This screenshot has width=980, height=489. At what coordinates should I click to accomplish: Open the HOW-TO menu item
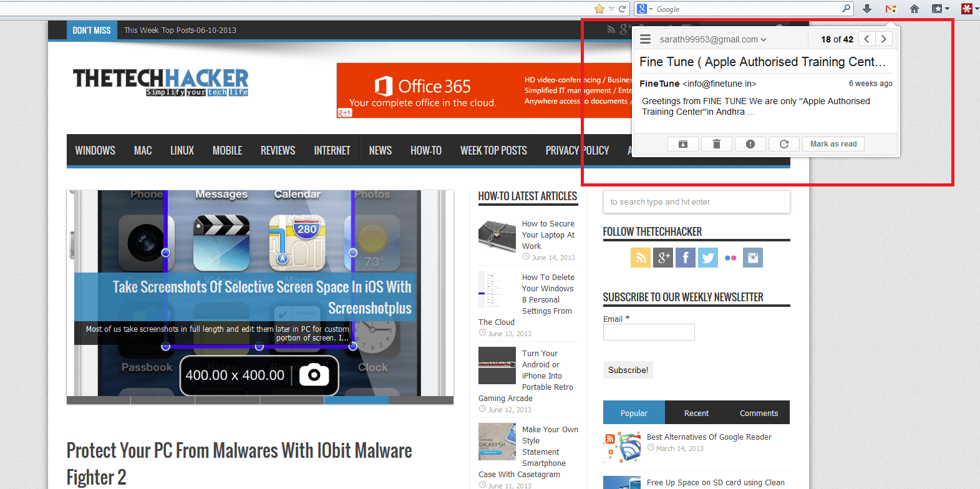[426, 150]
